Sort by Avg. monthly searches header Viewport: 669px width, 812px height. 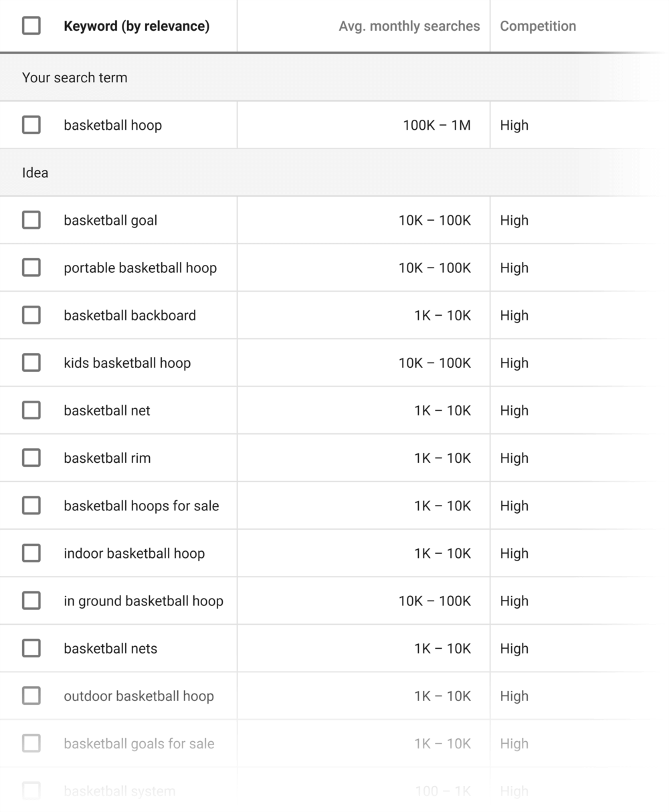(x=409, y=26)
